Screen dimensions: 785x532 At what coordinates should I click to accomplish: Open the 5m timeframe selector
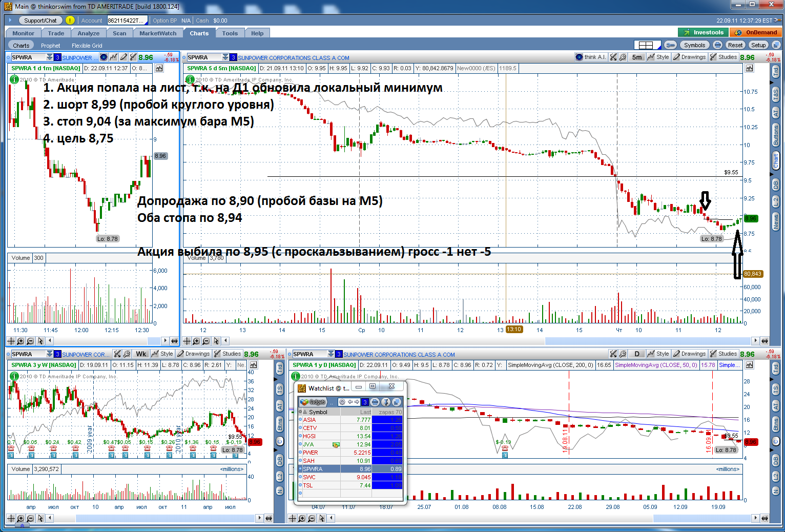point(637,57)
